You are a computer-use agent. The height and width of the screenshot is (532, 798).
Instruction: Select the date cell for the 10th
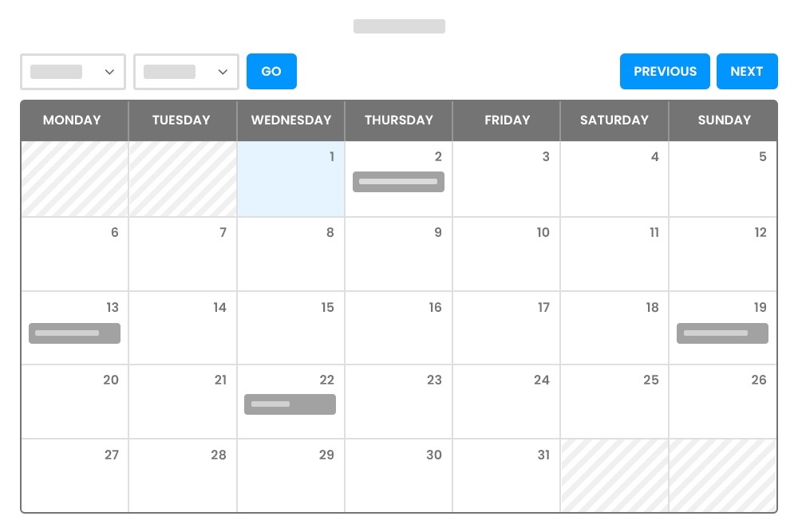506,255
